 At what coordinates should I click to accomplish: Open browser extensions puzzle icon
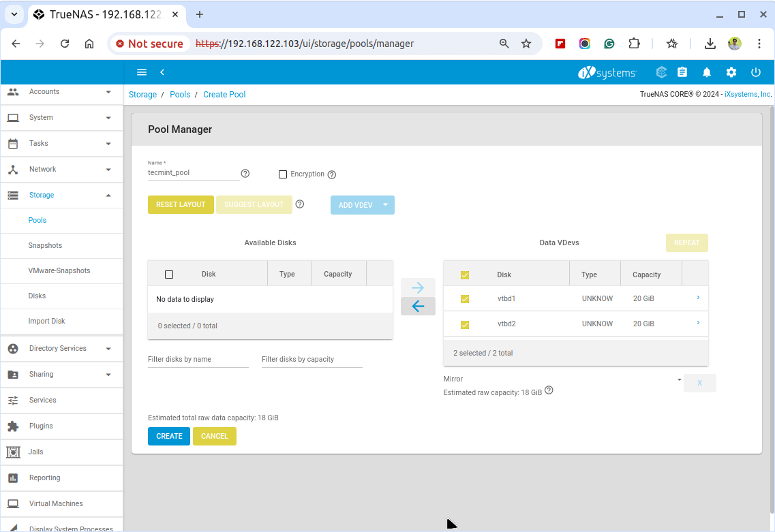(634, 44)
